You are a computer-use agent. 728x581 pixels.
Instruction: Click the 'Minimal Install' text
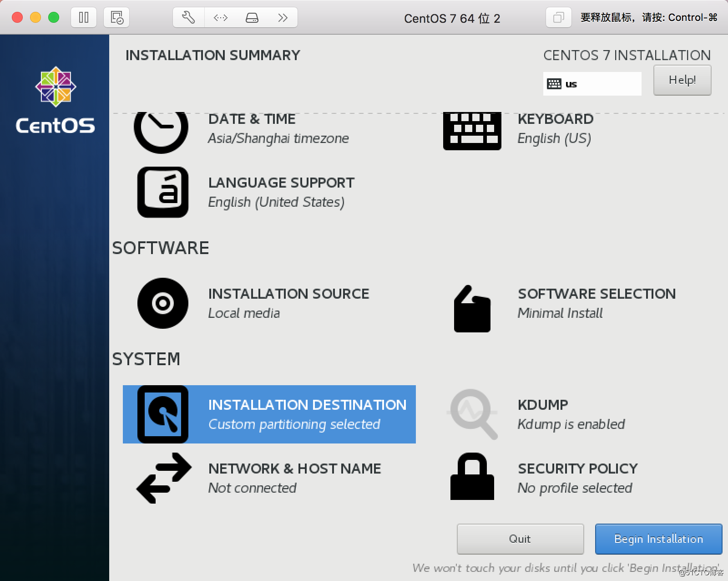pyautogui.click(x=560, y=313)
